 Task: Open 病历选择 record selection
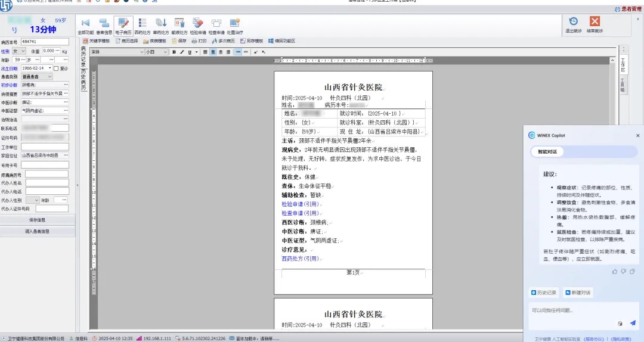point(126,41)
